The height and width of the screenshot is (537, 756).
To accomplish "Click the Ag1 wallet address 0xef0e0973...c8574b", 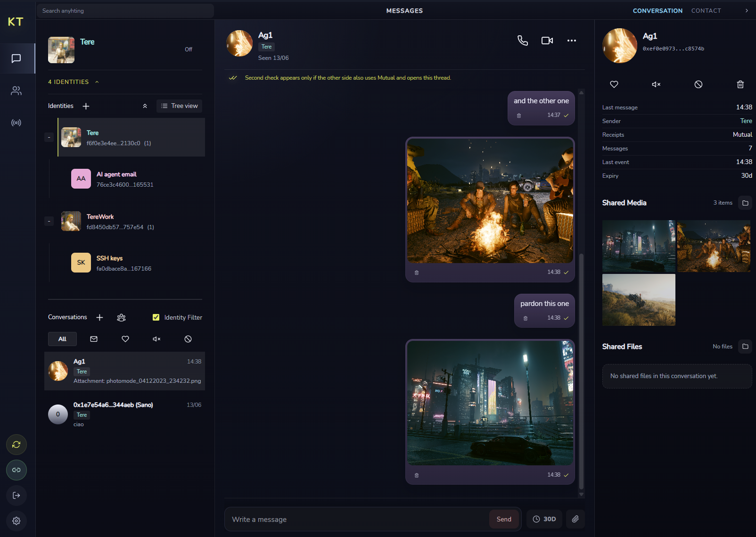I will pyautogui.click(x=673, y=49).
